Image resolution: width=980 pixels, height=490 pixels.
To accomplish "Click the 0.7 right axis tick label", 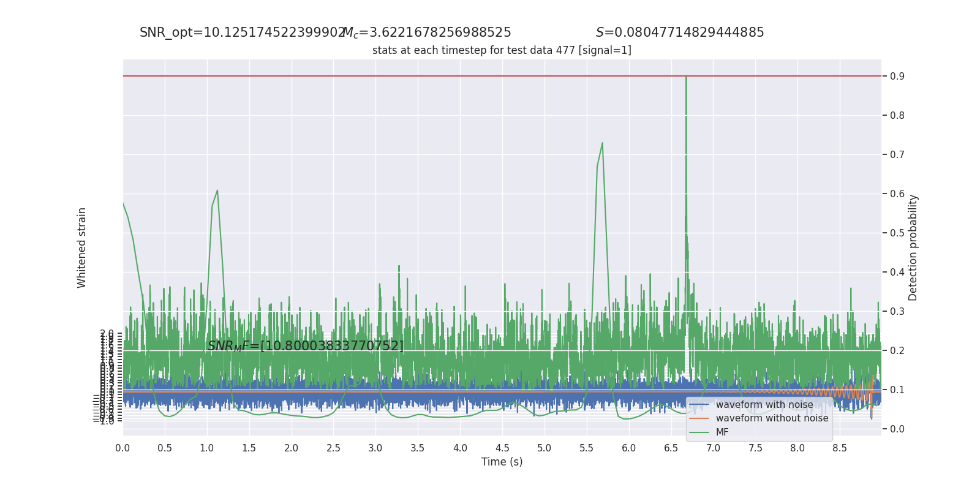I will [x=897, y=154].
